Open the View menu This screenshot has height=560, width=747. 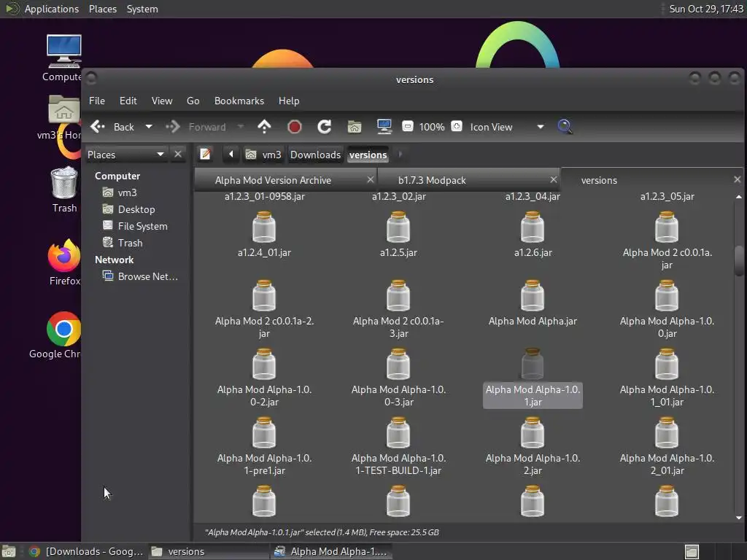point(162,101)
